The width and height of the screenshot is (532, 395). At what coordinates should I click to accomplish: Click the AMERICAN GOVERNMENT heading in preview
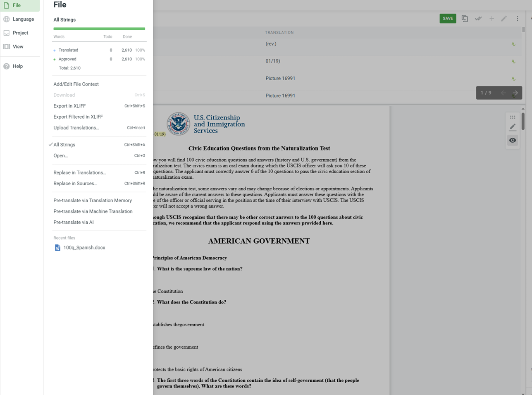pyautogui.click(x=259, y=241)
